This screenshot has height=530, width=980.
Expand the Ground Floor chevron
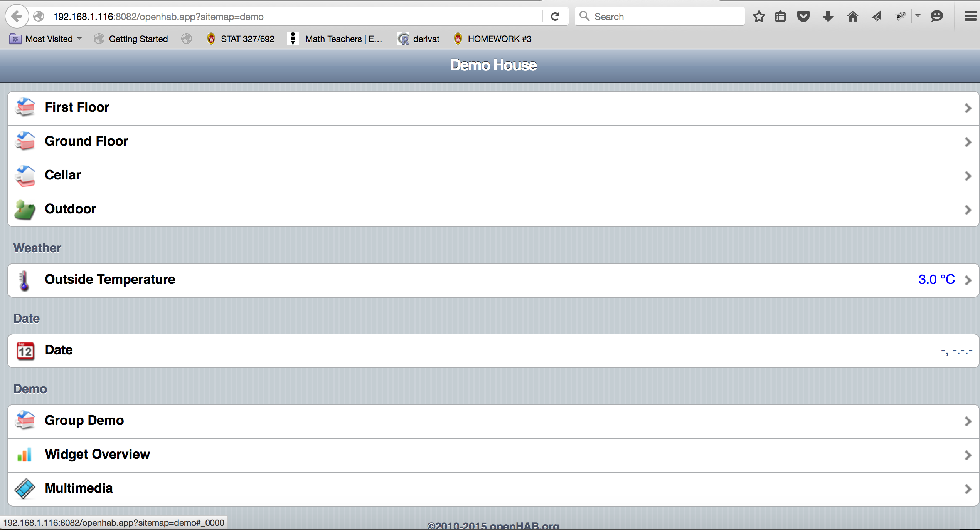tap(968, 142)
